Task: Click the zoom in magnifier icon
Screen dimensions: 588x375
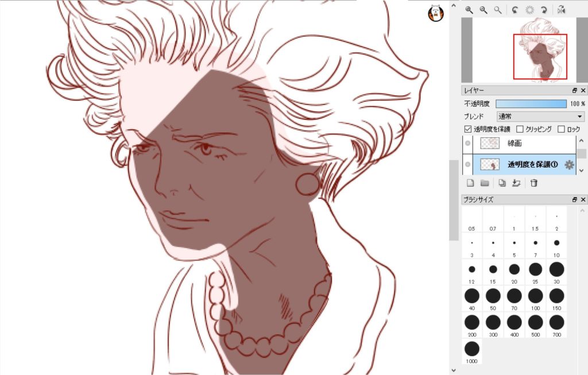Action: [x=469, y=10]
